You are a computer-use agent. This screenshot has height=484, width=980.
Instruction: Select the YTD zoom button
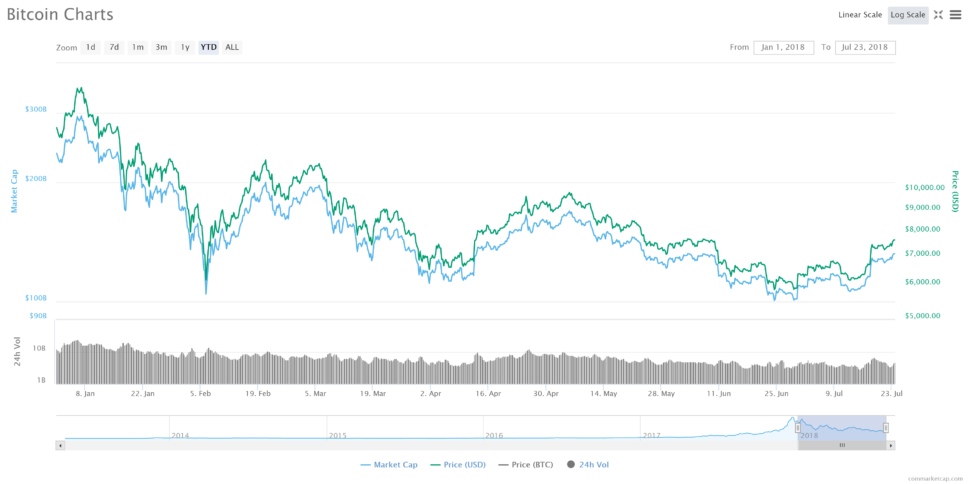208,47
